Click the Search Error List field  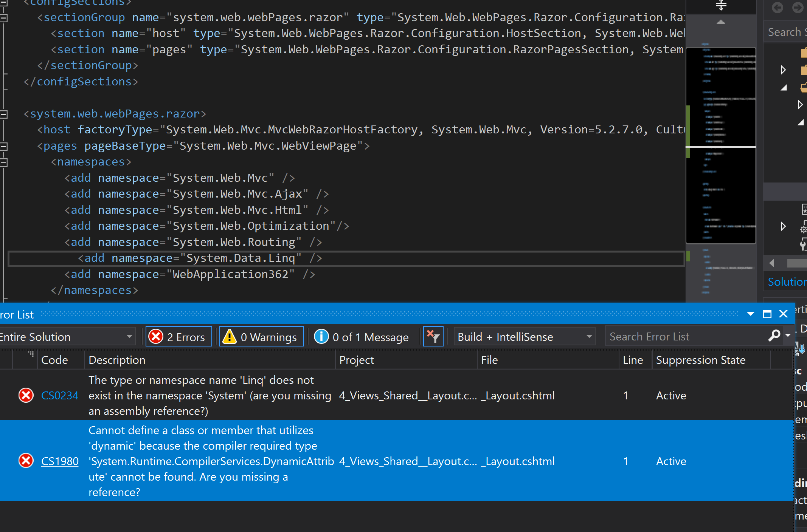click(687, 337)
